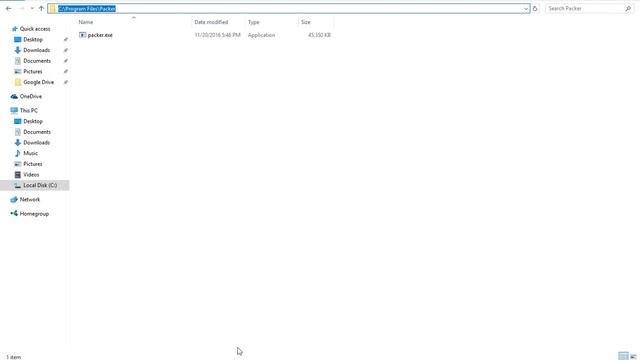Open the Music folder
Image resolution: width=640 pixels, height=360 pixels.
tap(30, 153)
